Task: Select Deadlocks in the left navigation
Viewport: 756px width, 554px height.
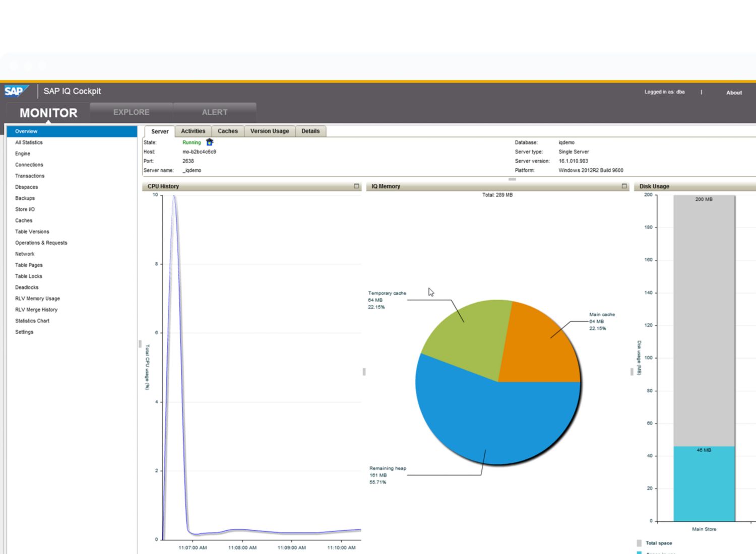Action: (27, 288)
